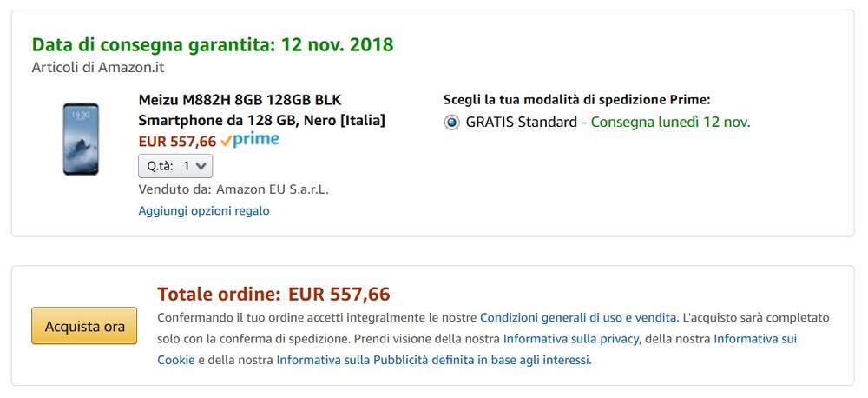Open Condizioni generali di uso e vendita
Image resolution: width=868 pixels, height=398 pixels.
(x=578, y=318)
